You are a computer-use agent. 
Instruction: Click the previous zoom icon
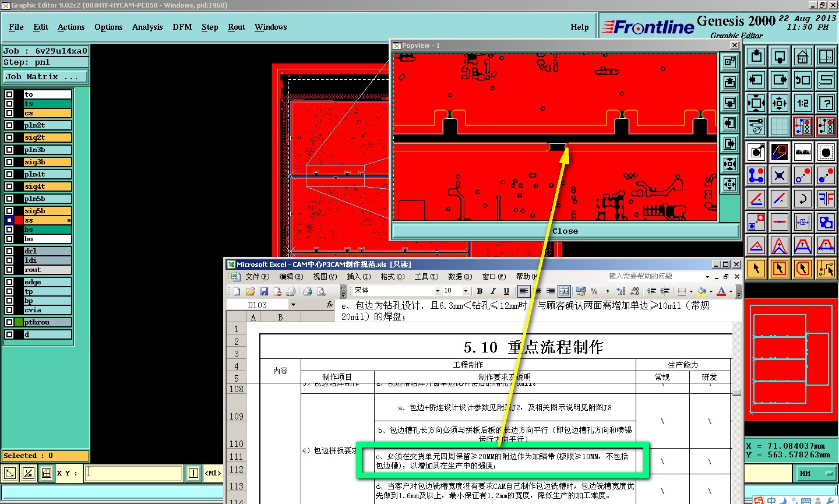tap(803, 80)
